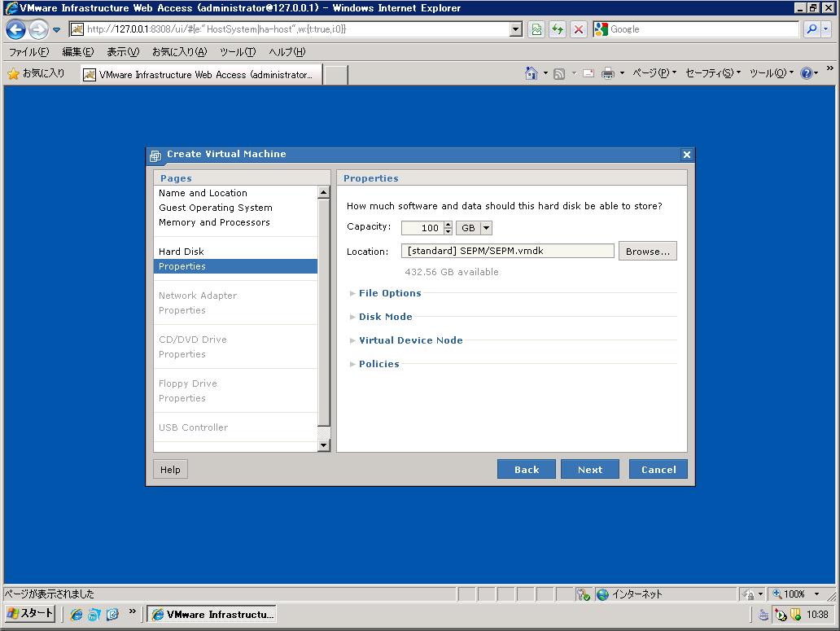
Task: Click the Location path field
Action: (508, 251)
